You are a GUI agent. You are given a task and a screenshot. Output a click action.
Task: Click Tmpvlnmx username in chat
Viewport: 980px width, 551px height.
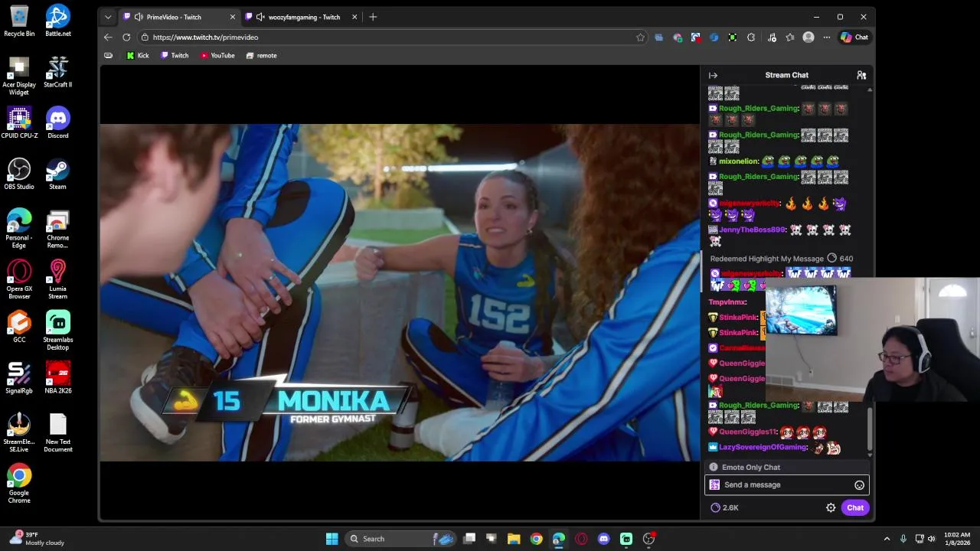(727, 302)
